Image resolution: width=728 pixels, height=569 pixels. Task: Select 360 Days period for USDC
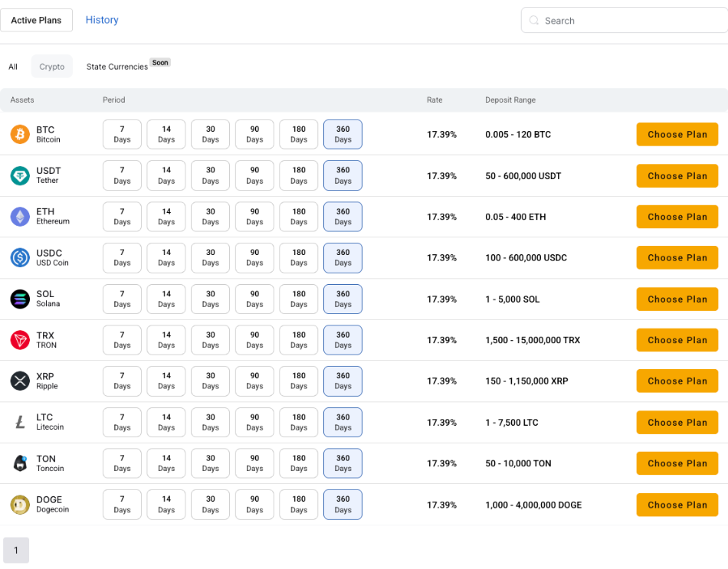[343, 257]
